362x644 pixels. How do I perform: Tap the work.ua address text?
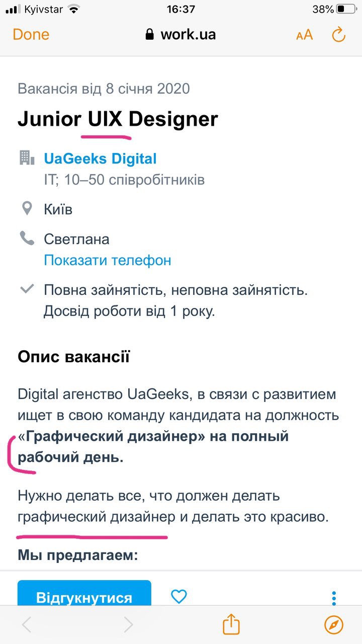pos(188,34)
